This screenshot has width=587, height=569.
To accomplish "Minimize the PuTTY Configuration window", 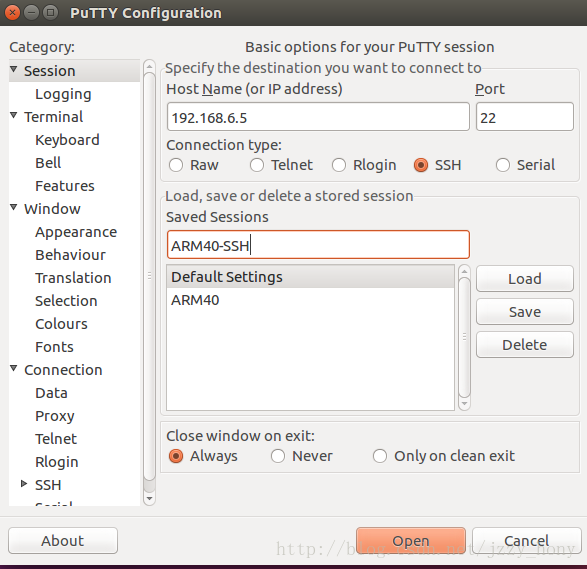I will pos(31,13).
